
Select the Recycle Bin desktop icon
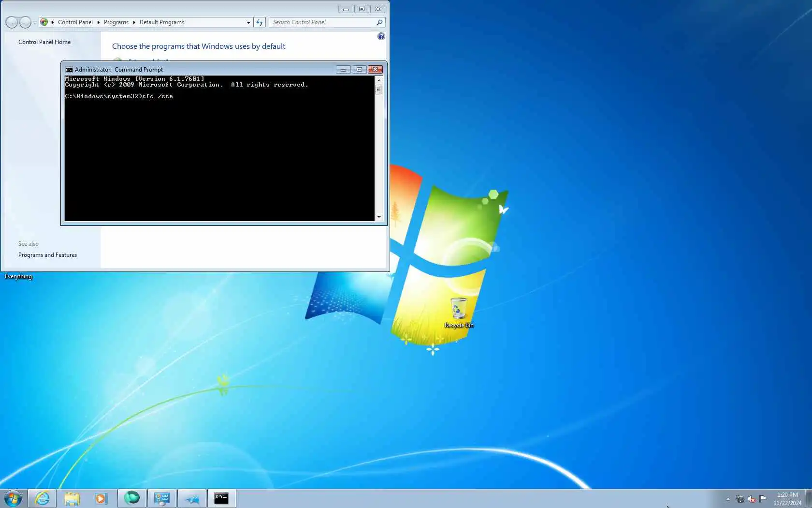tap(459, 313)
